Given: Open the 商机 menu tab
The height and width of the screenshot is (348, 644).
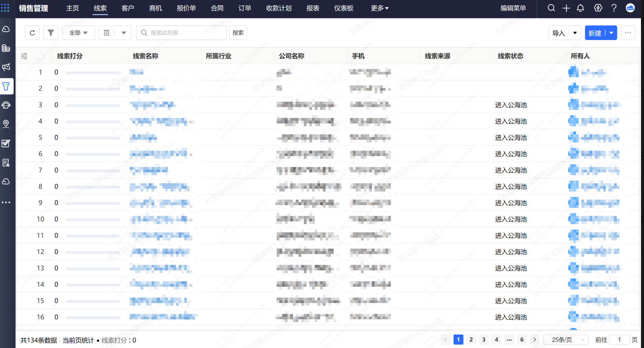Looking at the screenshot, I should pyautogui.click(x=155, y=8).
